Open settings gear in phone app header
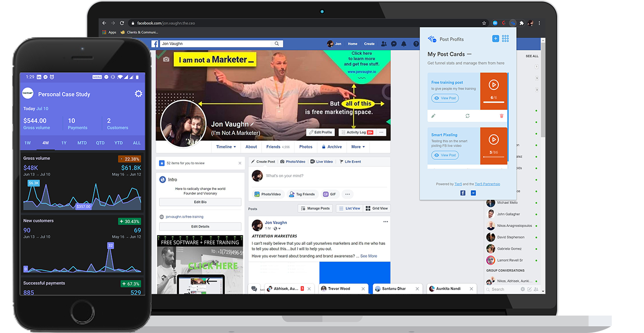 [x=138, y=94]
